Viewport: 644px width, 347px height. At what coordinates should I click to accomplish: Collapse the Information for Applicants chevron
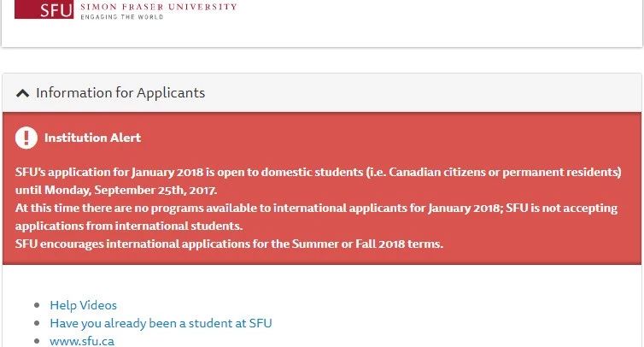23,93
